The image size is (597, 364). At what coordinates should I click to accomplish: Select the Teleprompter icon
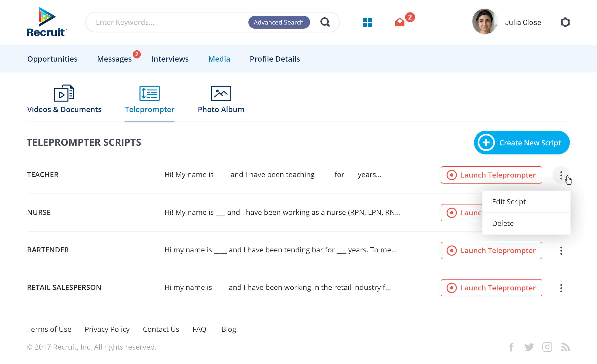[149, 93]
